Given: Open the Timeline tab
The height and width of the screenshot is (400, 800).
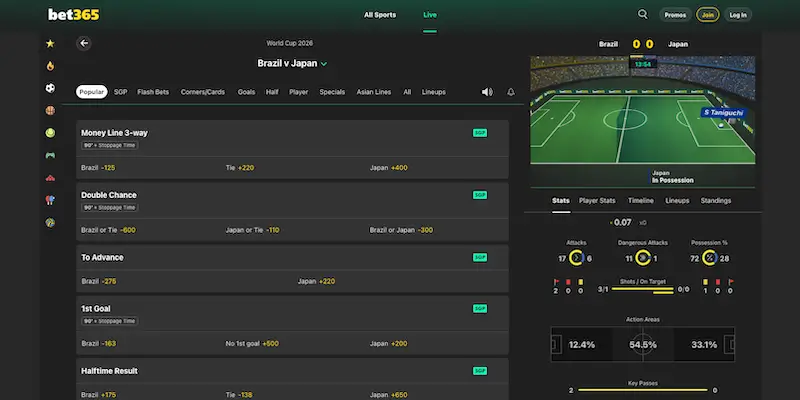Looking at the screenshot, I should 641,201.
